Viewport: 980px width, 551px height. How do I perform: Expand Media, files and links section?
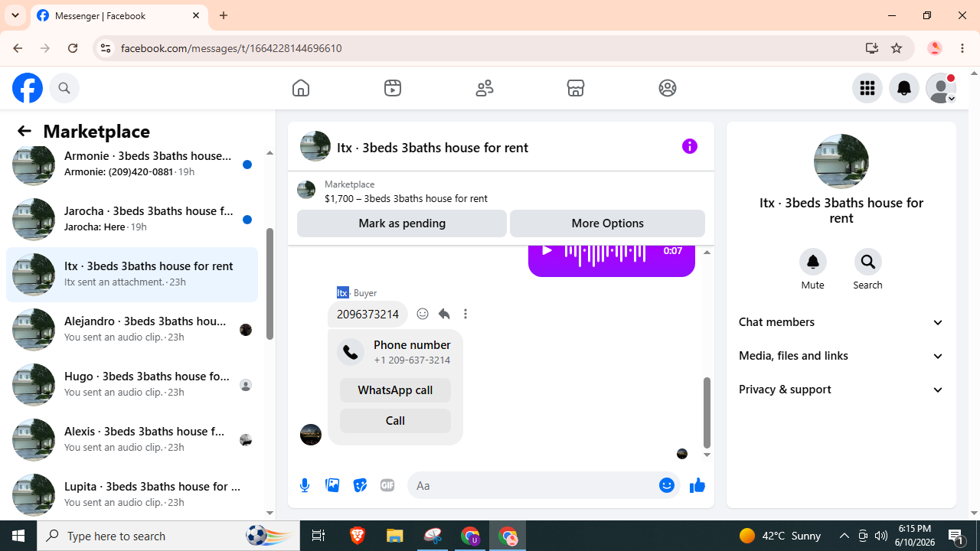[841, 356]
